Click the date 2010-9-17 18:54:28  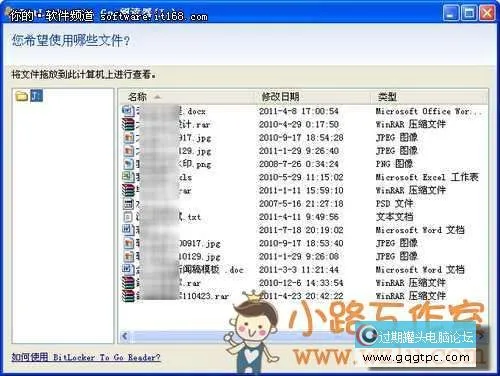[x=301, y=138]
